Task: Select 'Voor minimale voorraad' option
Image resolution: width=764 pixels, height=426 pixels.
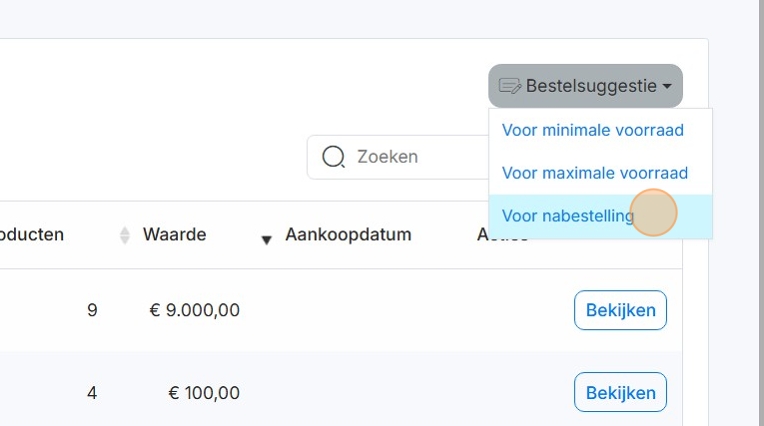Action: [593, 130]
